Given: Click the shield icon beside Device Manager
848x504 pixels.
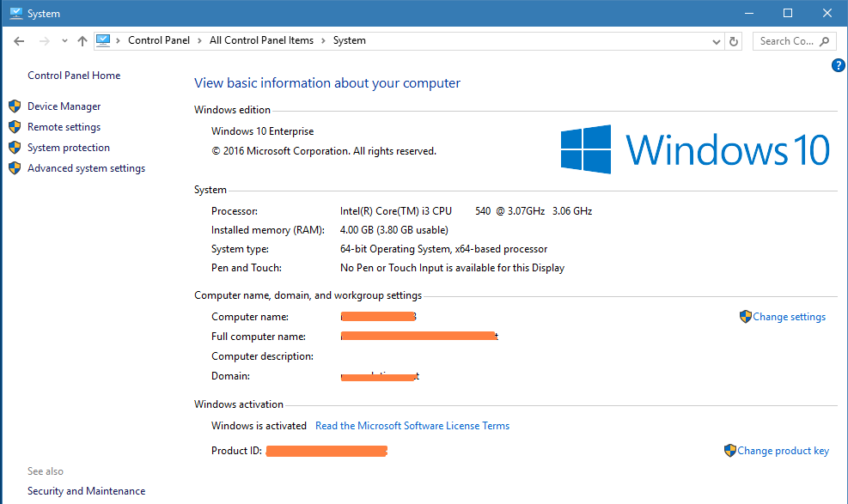Looking at the screenshot, I should (x=15, y=106).
